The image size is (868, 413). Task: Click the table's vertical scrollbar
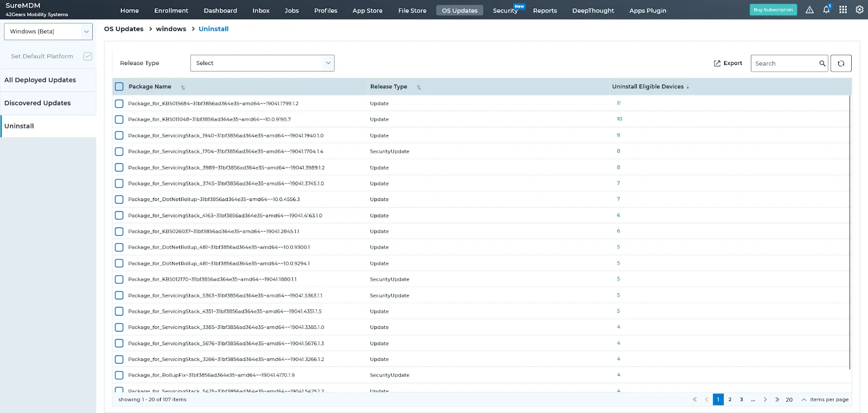click(x=850, y=232)
